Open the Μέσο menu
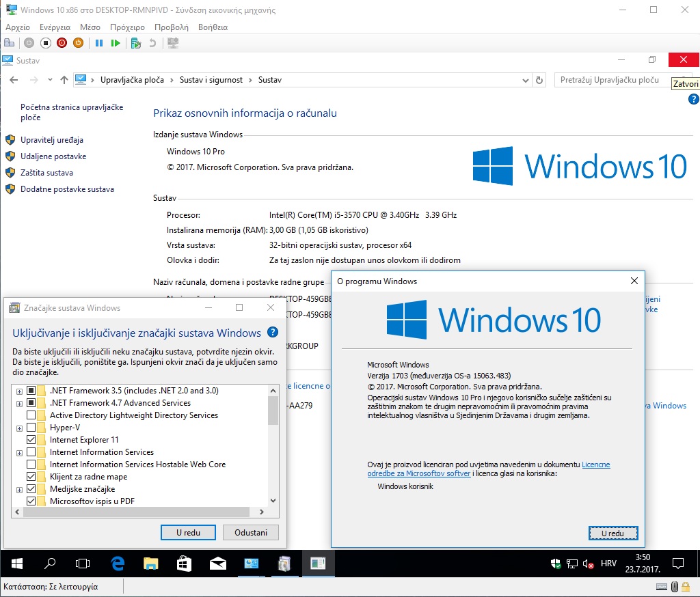This screenshot has height=597, width=700. (90, 27)
